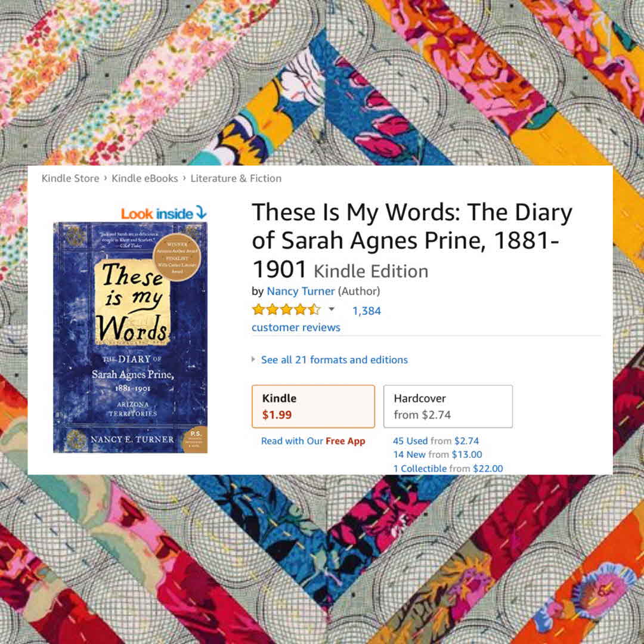Click See all 21 formats and editions
Screen dimensions: 644x644
[335, 360]
